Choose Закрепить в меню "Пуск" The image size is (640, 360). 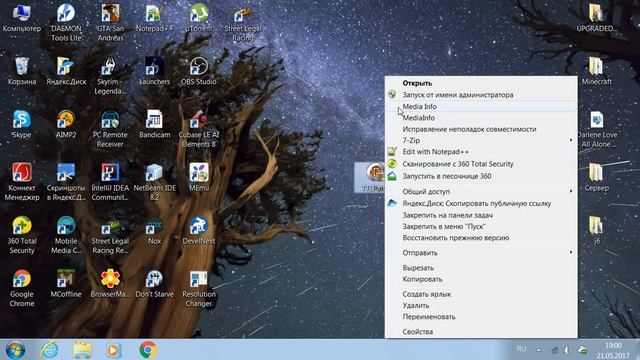[x=481, y=226]
